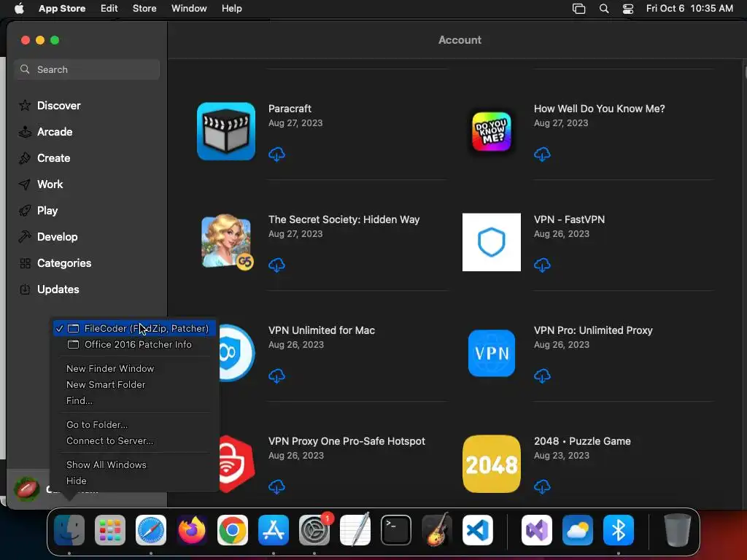Click the date and time clock
The image size is (747, 560).
689,9
